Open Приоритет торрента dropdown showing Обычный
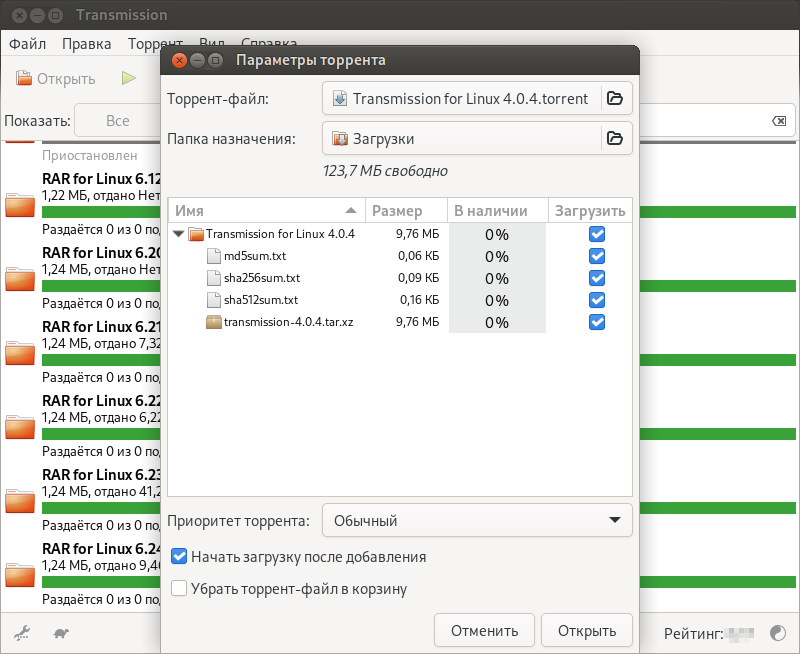Screen dimensions: 800x654 click(477, 520)
